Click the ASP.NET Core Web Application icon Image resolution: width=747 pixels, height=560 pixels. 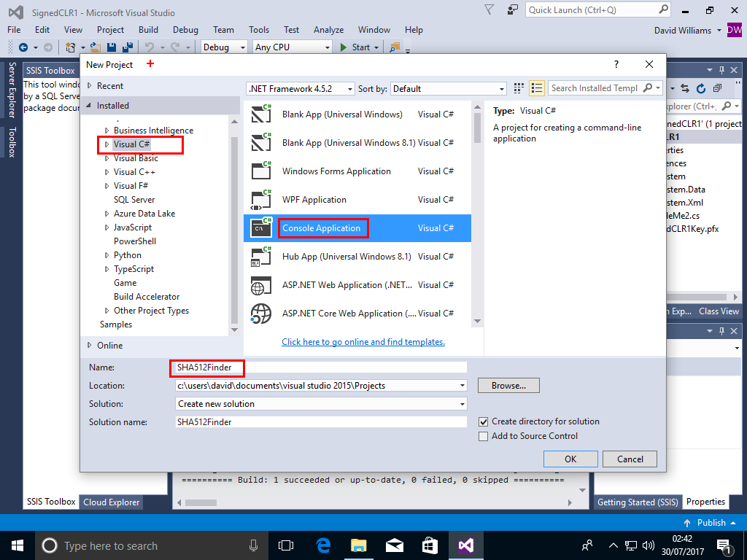click(260, 314)
